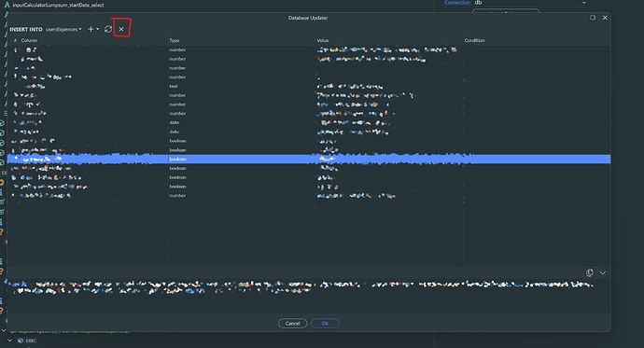This screenshot has width=644, height=348.
Task: Click the remove column X icon circled in red
Action: tap(121, 29)
